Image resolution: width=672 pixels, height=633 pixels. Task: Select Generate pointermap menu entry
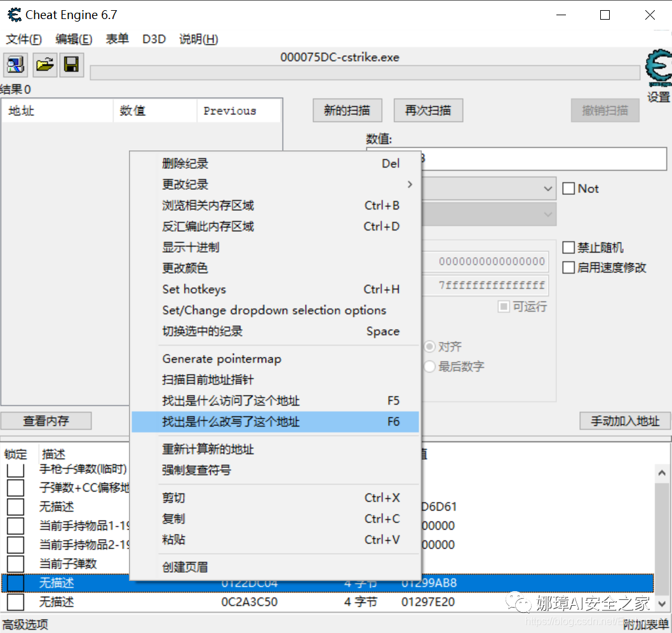275,359
